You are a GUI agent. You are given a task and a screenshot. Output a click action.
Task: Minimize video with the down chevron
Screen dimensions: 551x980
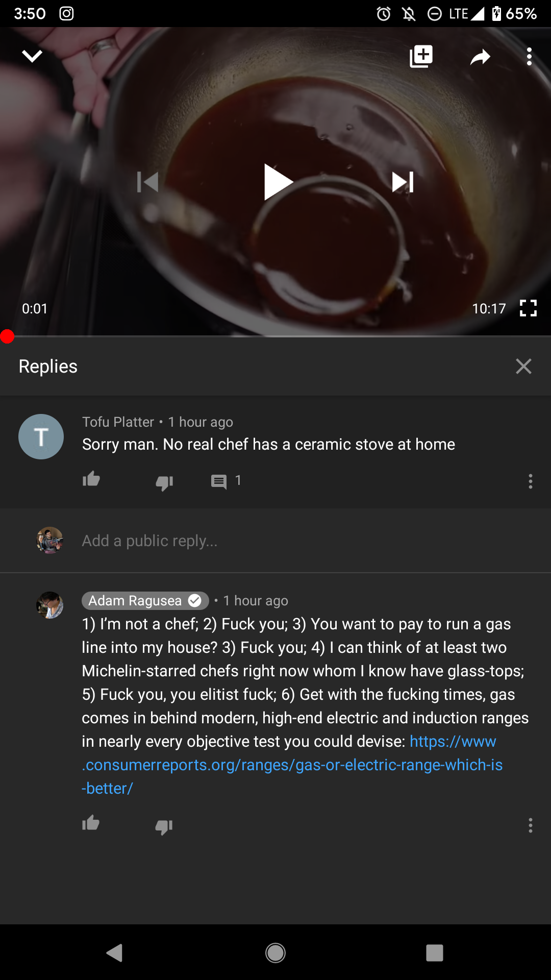coord(32,56)
